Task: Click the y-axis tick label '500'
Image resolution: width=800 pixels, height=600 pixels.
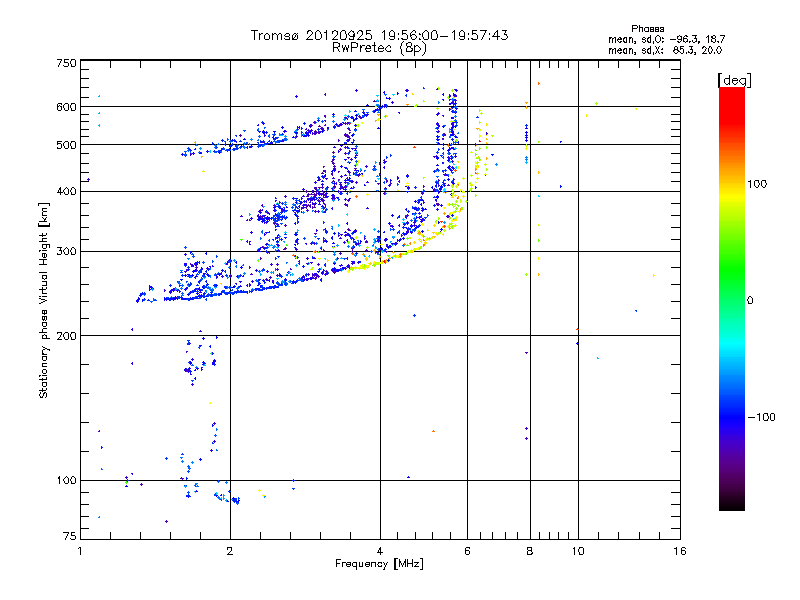Action: tap(67, 145)
